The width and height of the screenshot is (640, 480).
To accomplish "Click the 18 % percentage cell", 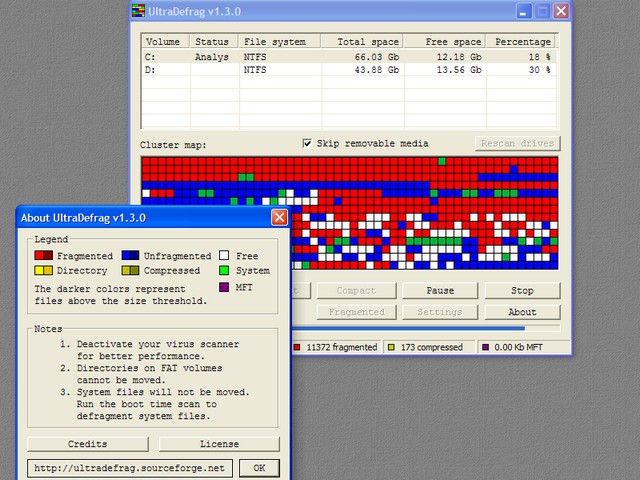I will tap(540, 57).
